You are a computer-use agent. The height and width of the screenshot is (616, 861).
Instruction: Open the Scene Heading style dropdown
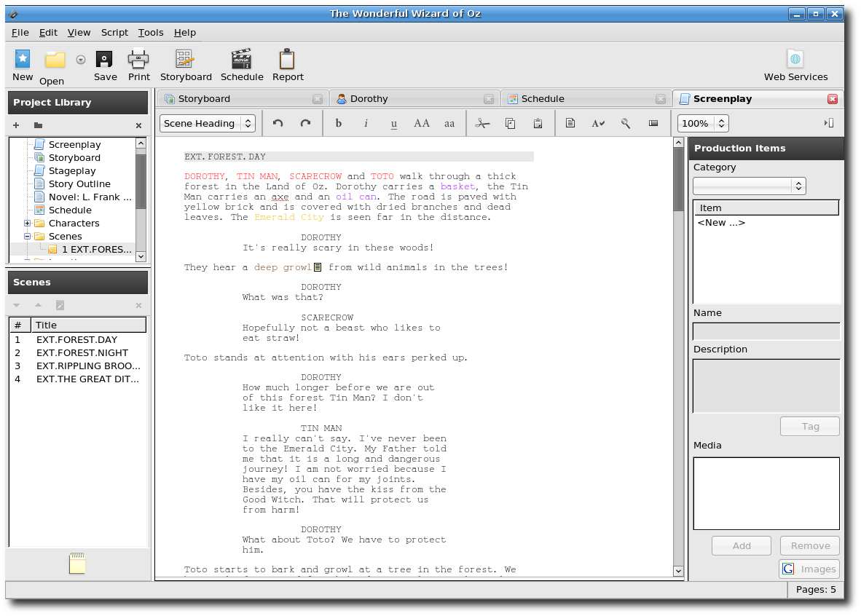coord(208,123)
